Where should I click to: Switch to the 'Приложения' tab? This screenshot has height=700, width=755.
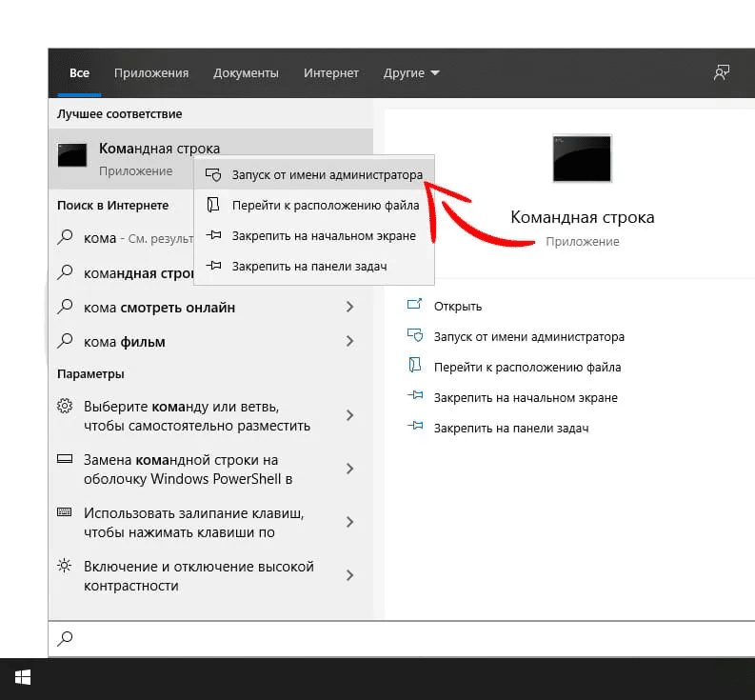(150, 73)
